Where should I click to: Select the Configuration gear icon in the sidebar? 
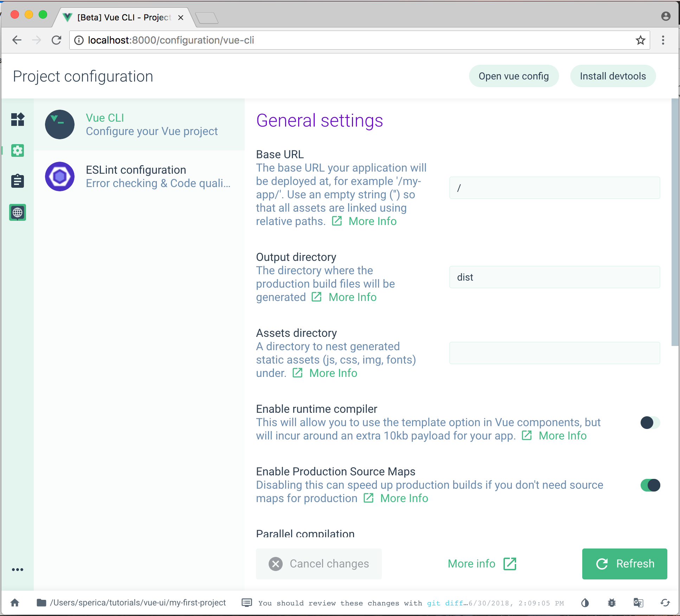click(x=18, y=150)
